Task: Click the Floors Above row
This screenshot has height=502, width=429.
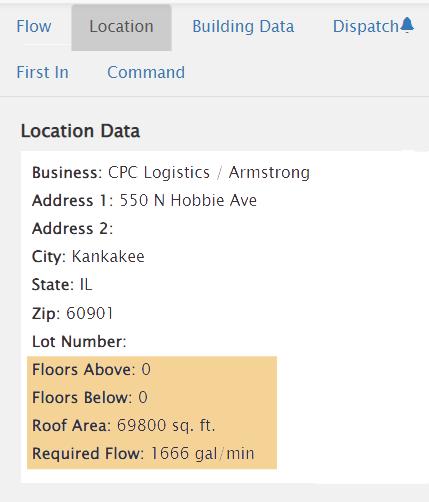Action: tap(152, 370)
